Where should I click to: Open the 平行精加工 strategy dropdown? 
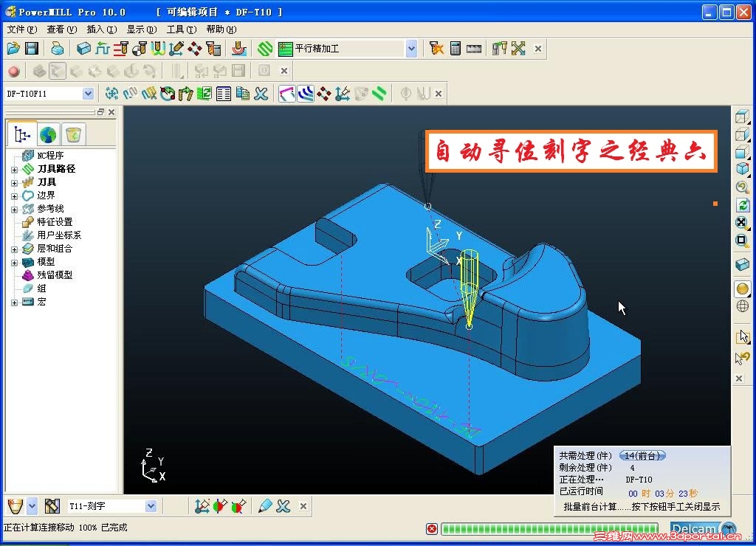411,49
